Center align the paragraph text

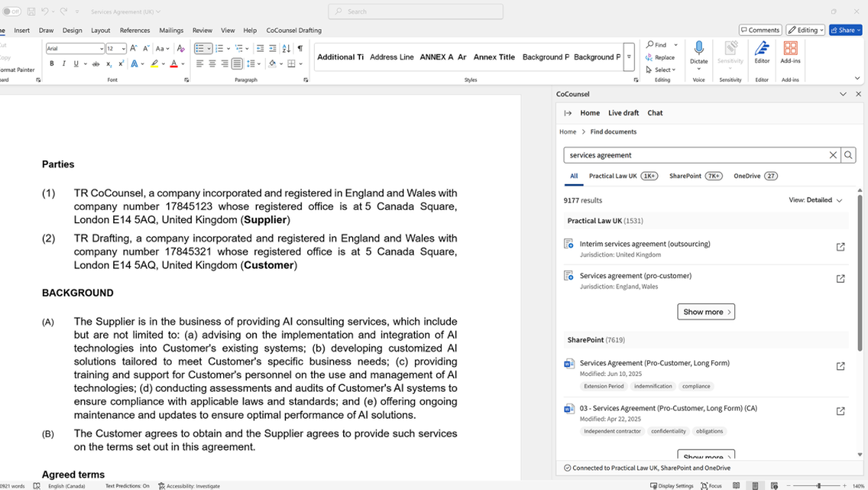click(x=212, y=64)
